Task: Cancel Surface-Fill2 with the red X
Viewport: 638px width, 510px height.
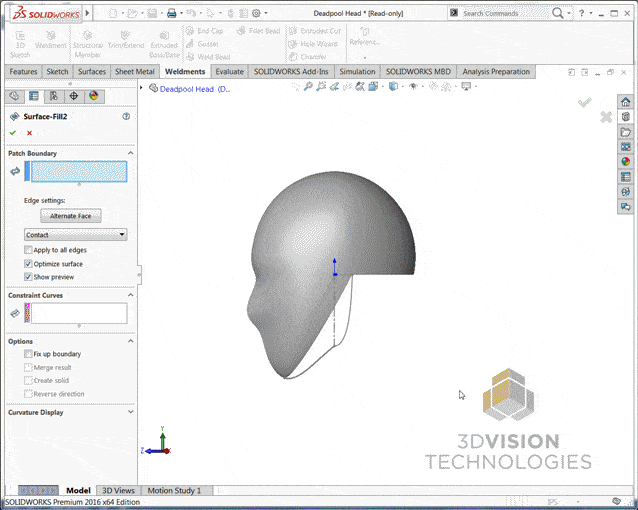Action: [x=29, y=133]
